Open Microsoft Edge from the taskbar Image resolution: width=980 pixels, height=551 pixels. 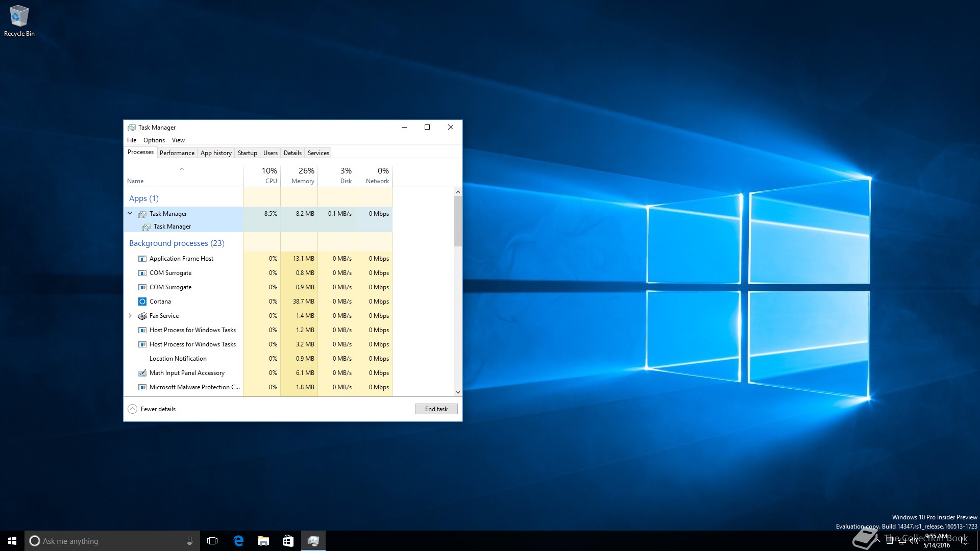(238, 541)
